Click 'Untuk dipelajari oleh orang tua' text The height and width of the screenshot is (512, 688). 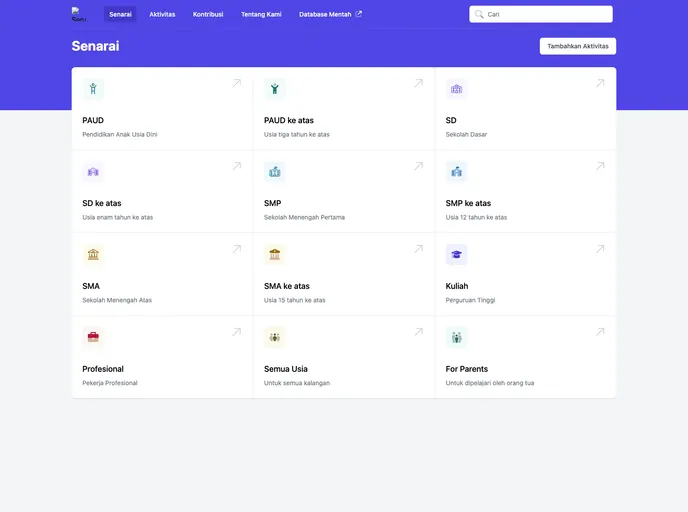[490, 383]
